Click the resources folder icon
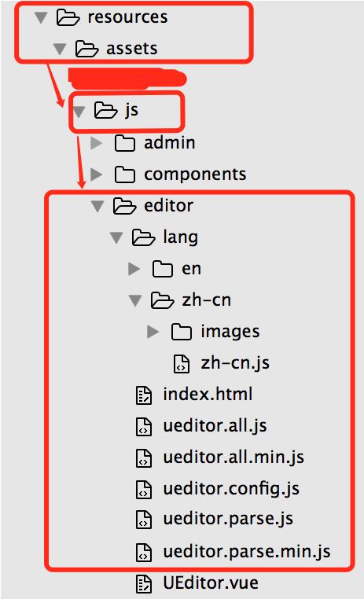Screen dimensions: 364x599 click(x=68, y=17)
